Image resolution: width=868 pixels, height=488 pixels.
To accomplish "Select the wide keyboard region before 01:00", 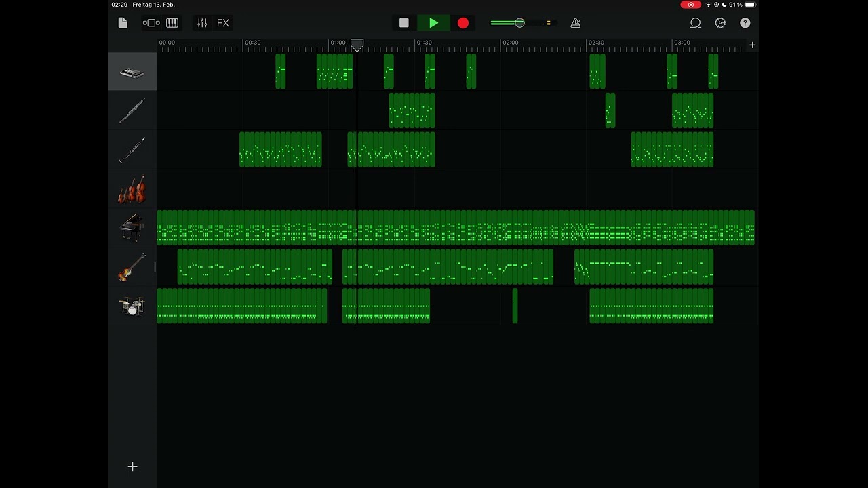I will [x=335, y=72].
